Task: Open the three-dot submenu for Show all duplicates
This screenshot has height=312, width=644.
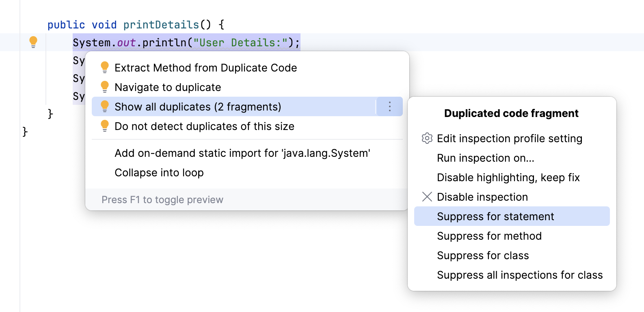Action: click(389, 106)
